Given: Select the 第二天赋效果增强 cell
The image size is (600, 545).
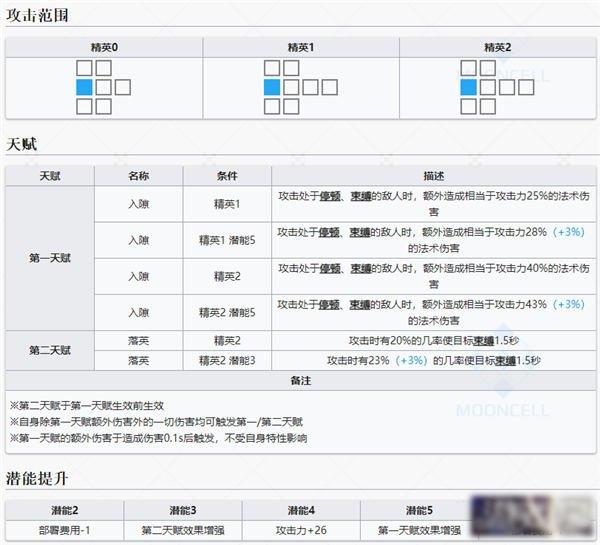Looking at the screenshot, I should coord(183,530).
